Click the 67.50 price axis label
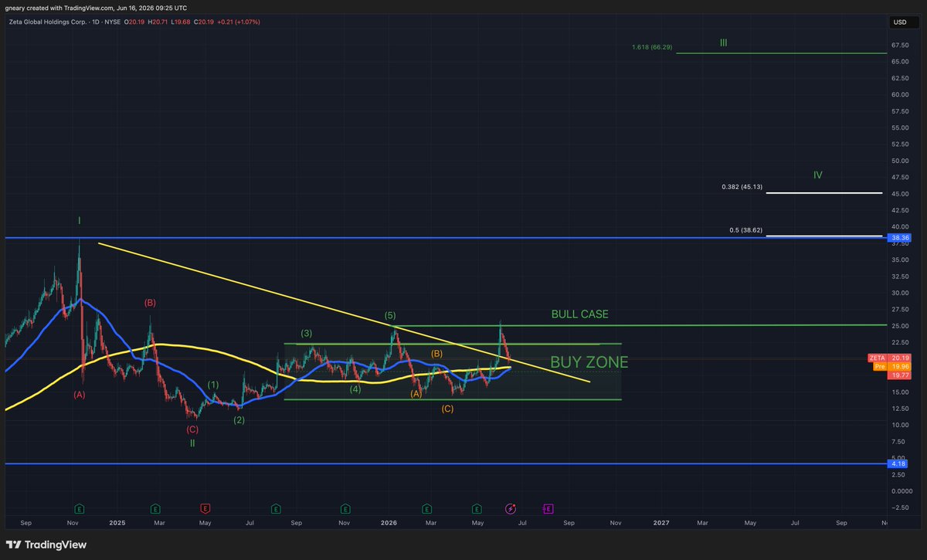 [x=899, y=45]
